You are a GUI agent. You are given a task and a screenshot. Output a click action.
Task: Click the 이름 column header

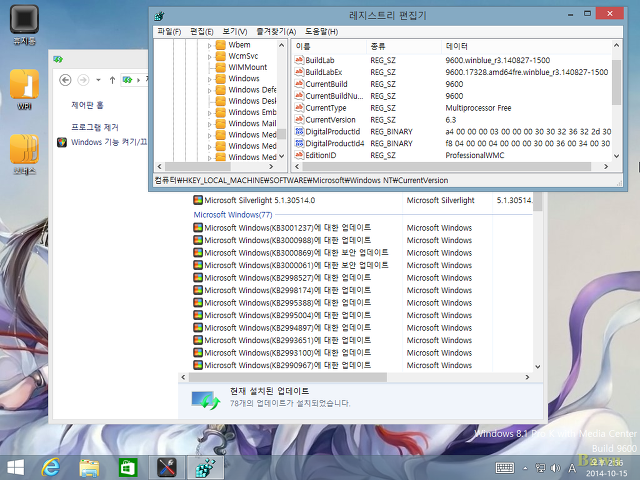[x=329, y=47]
